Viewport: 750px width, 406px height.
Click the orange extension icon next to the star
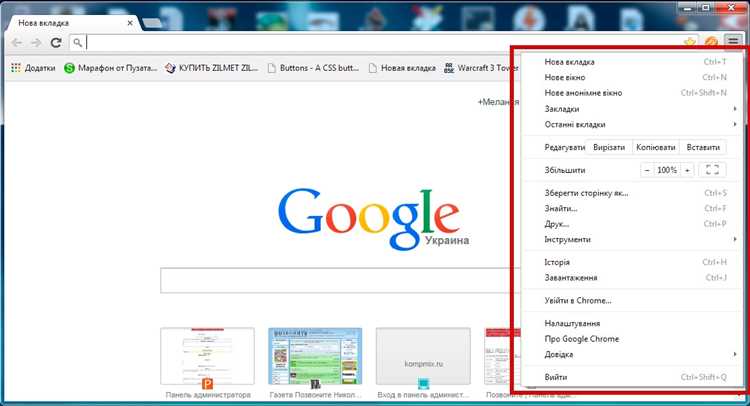click(711, 43)
